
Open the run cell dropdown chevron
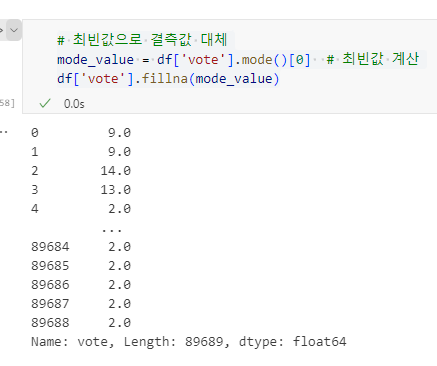coord(14,30)
